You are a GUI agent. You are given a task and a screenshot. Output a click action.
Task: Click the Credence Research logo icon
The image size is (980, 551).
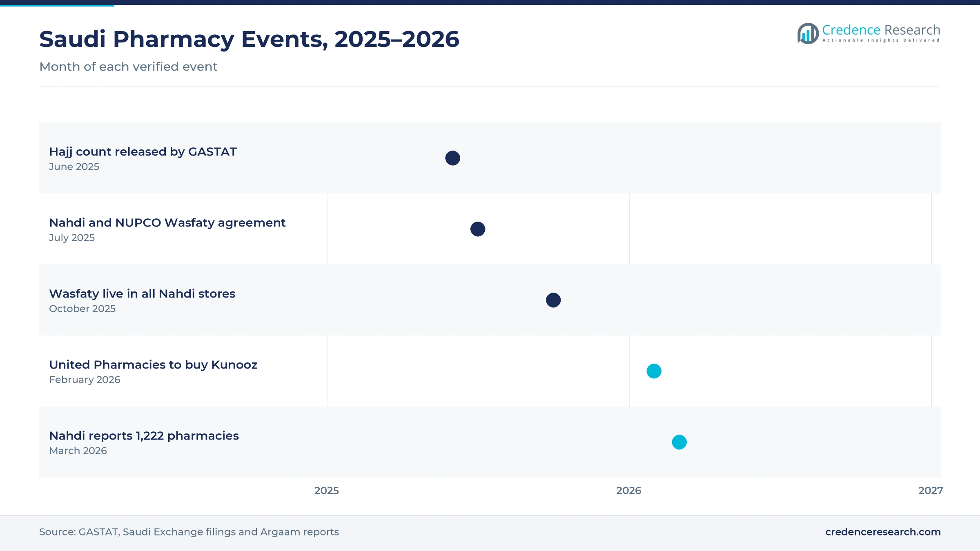[x=808, y=33]
